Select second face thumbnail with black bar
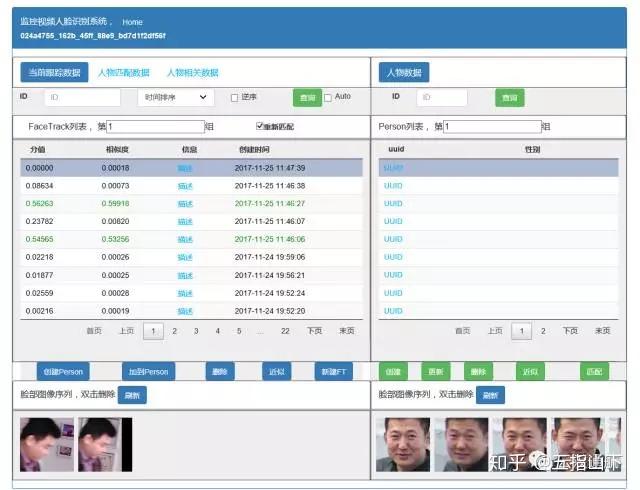 coord(105,445)
